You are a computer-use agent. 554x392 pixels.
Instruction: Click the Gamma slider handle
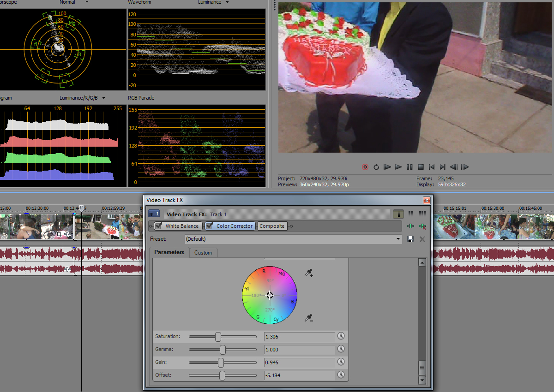click(223, 350)
